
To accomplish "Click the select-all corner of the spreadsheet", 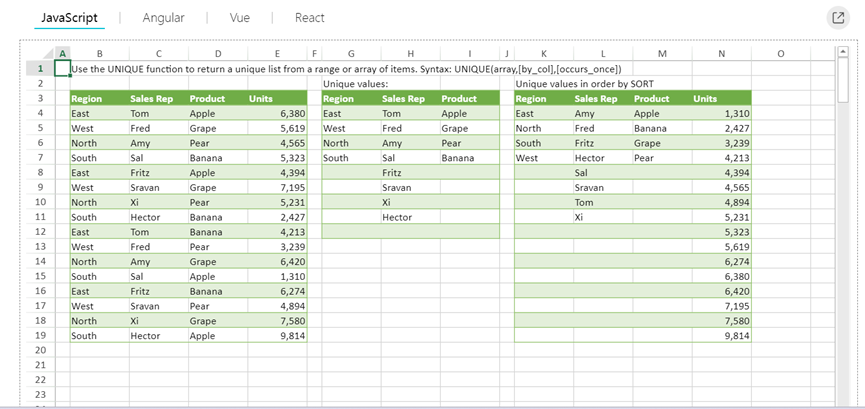I will (x=41, y=54).
